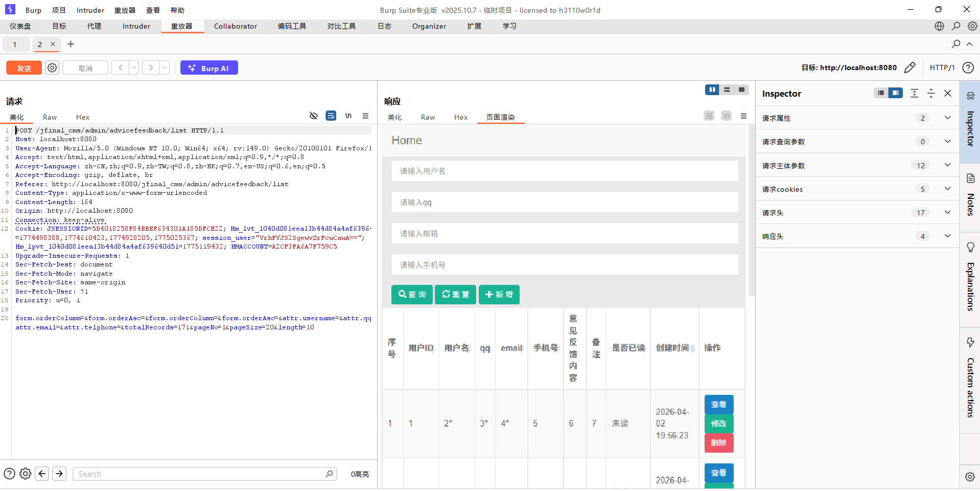Screen dimensions: 980x491
Task: Open Repeater send settings gear icon
Action: (x=52, y=68)
